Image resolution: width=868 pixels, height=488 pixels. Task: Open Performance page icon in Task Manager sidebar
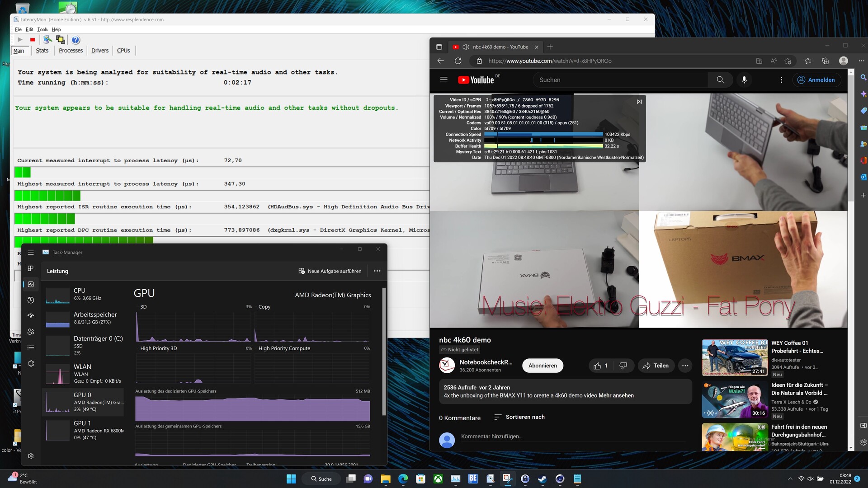[31, 284]
